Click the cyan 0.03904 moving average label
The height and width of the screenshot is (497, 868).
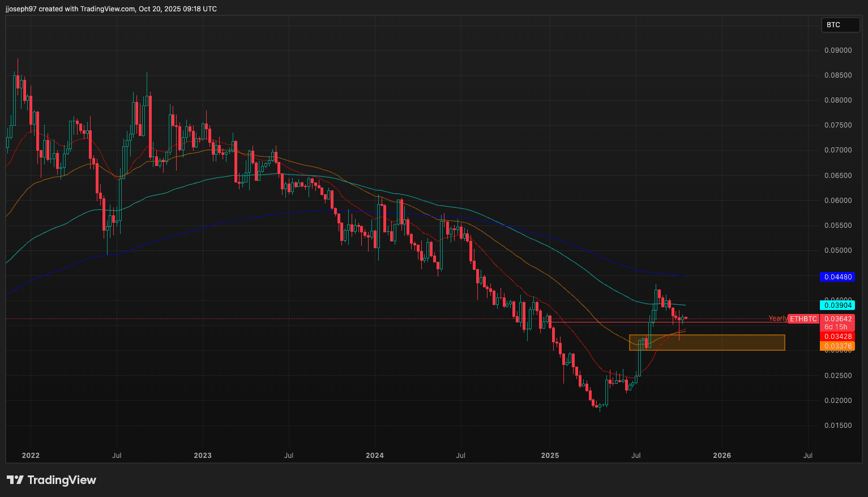tap(837, 305)
